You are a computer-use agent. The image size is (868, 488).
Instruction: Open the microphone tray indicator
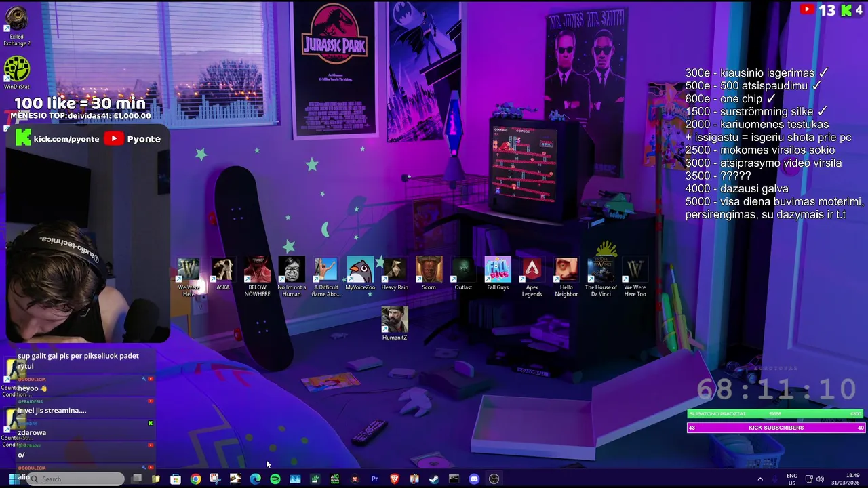[x=776, y=479]
